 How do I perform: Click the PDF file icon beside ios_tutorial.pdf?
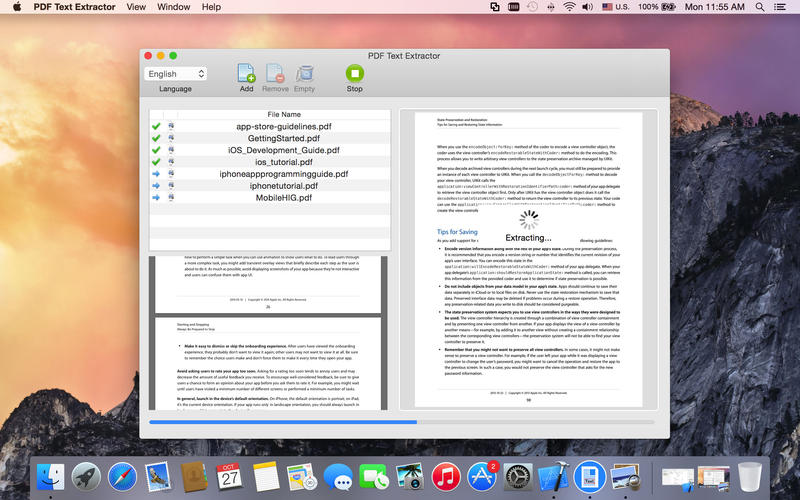click(x=171, y=162)
